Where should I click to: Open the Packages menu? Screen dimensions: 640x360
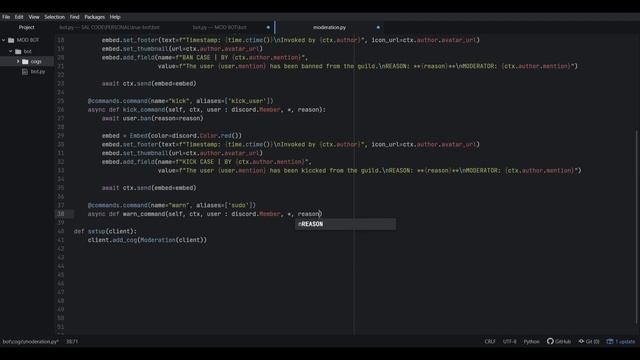coord(95,17)
